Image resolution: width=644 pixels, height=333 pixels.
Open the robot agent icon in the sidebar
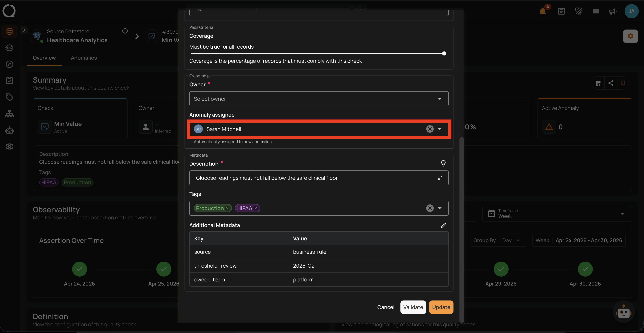click(x=10, y=130)
